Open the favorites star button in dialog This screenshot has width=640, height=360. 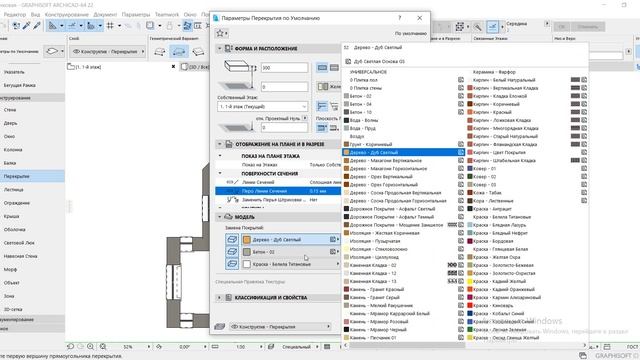(x=222, y=33)
